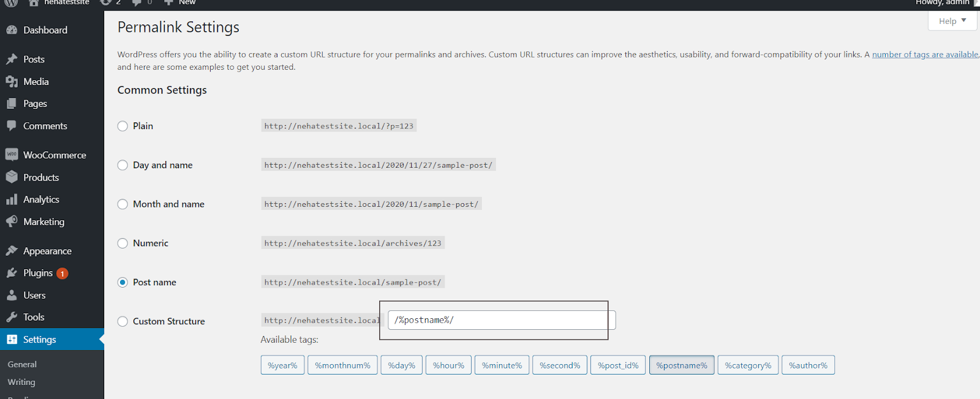Open the Dashboard icon in sidebar

point(12,30)
